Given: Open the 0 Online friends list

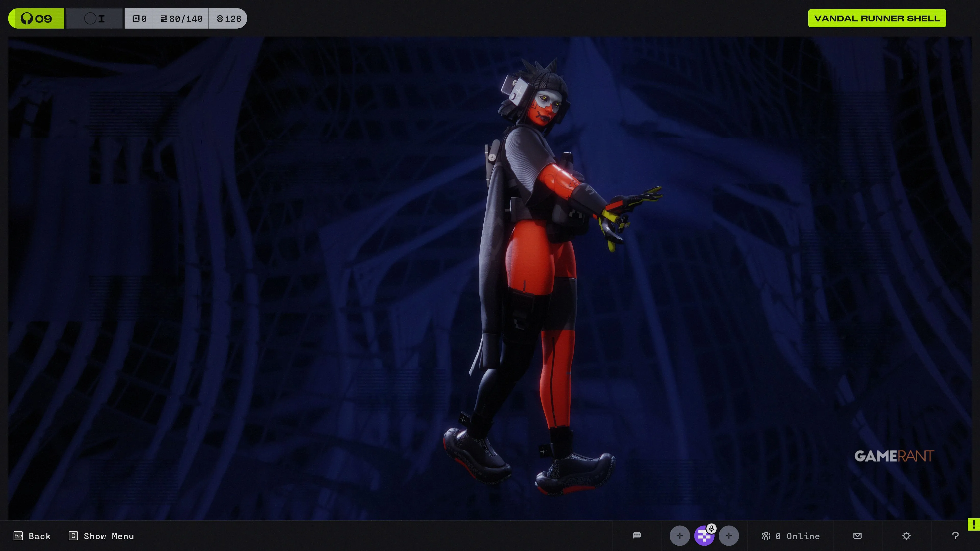Looking at the screenshot, I should 791,536.
